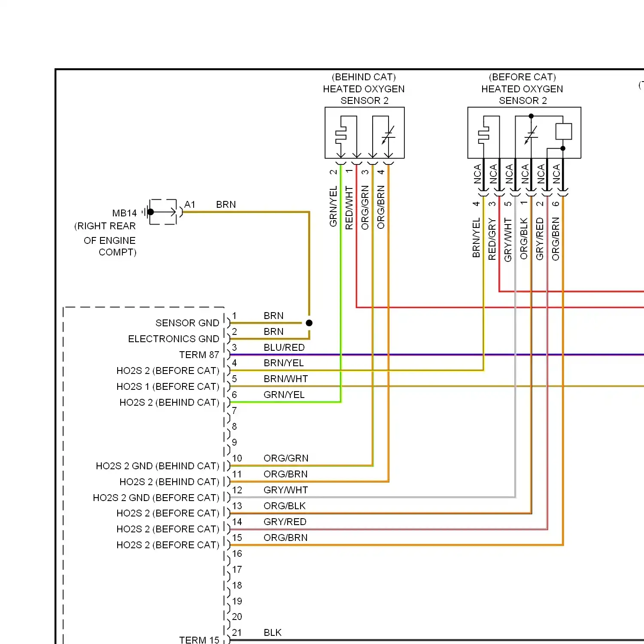Select the GRY/RED wire label at pin 14
This screenshot has height=644, width=644.
[x=285, y=522]
